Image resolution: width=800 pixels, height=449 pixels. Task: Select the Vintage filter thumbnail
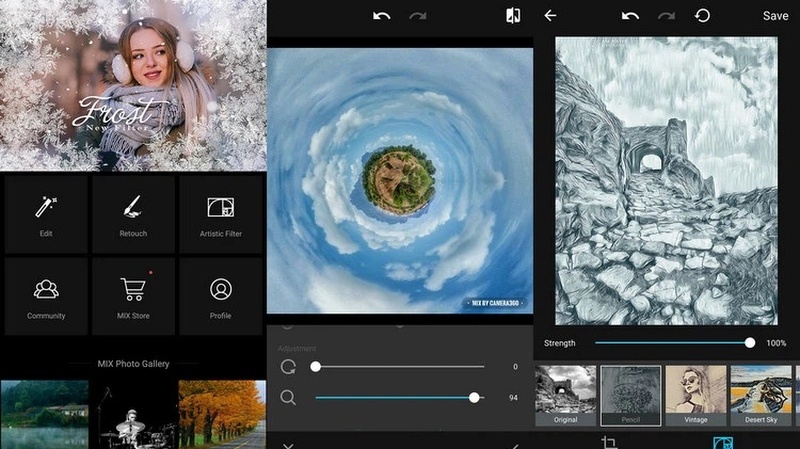tap(696, 395)
